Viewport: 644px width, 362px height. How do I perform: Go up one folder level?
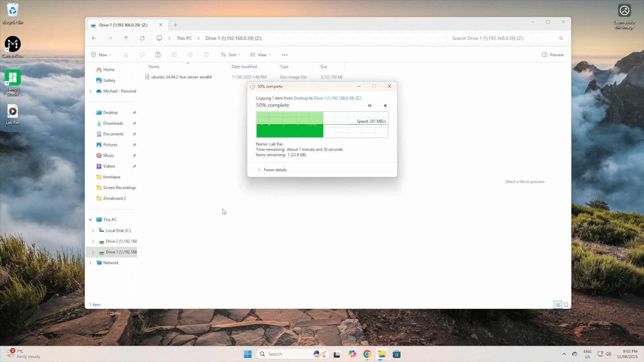click(x=126, y=38)
